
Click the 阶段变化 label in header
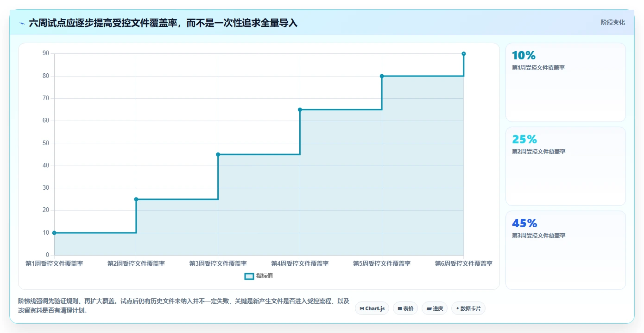[x=613, y=22]
